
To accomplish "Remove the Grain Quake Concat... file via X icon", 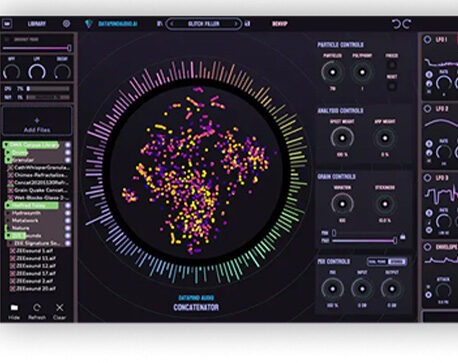I will [11, 190].
